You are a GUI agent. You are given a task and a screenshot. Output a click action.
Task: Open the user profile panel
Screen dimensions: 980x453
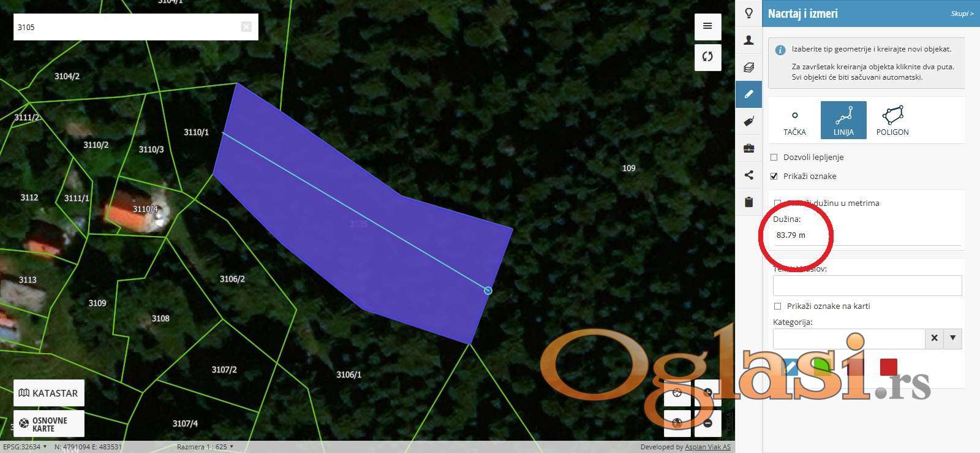pos(748,40)
